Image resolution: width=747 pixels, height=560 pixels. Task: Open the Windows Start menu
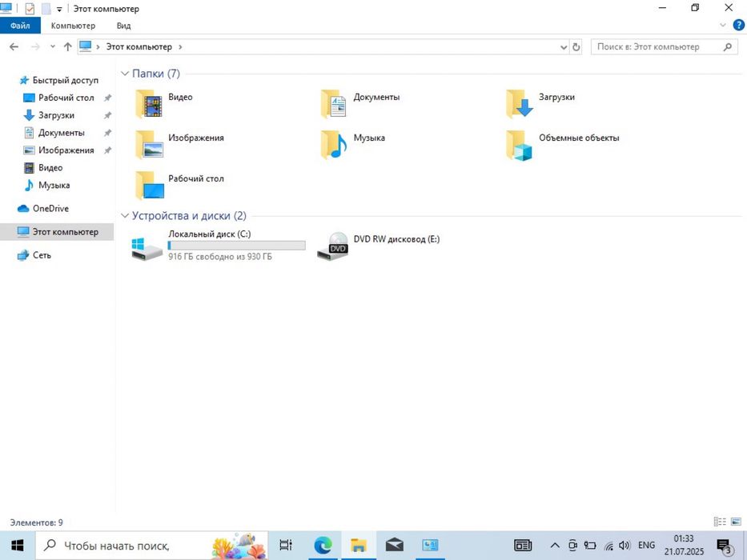[x=17, y=546]
